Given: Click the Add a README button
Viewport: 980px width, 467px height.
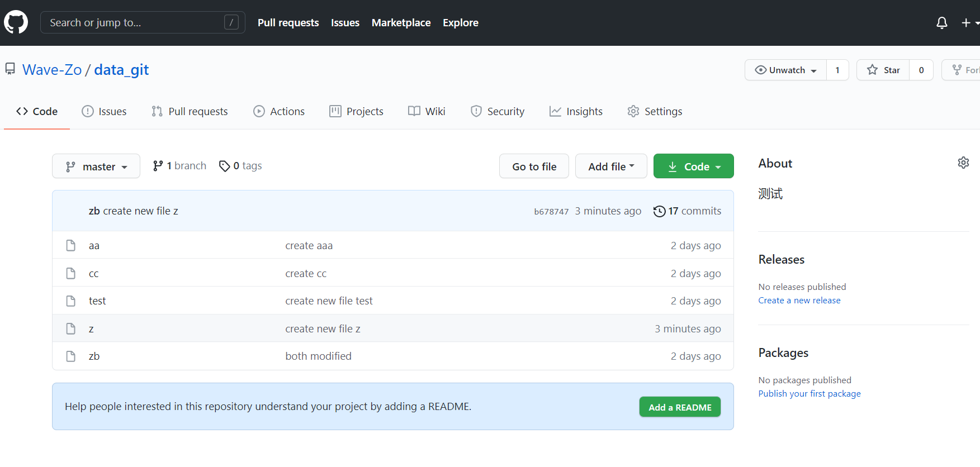Looking at the screenshot, I should tap(680, 407).
